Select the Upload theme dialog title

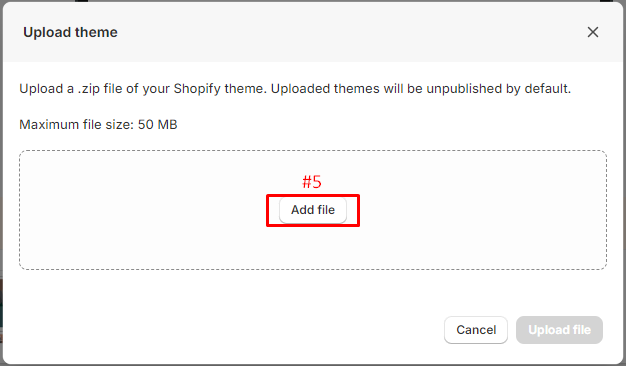(70, 32)
